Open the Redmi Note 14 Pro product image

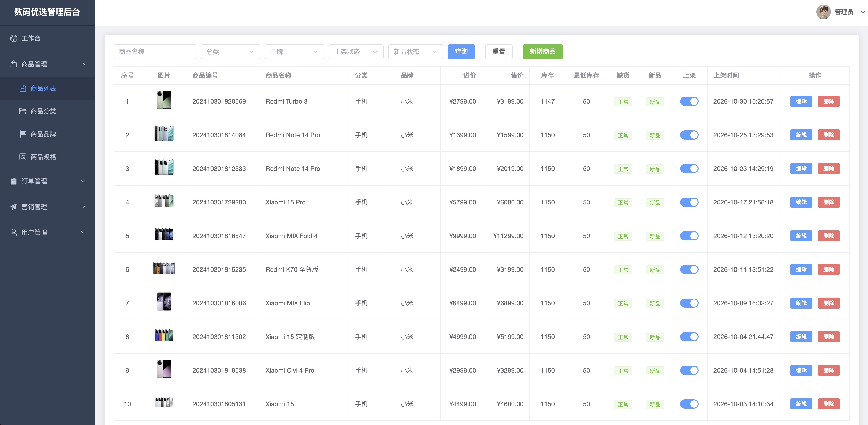tap(164, 133)
